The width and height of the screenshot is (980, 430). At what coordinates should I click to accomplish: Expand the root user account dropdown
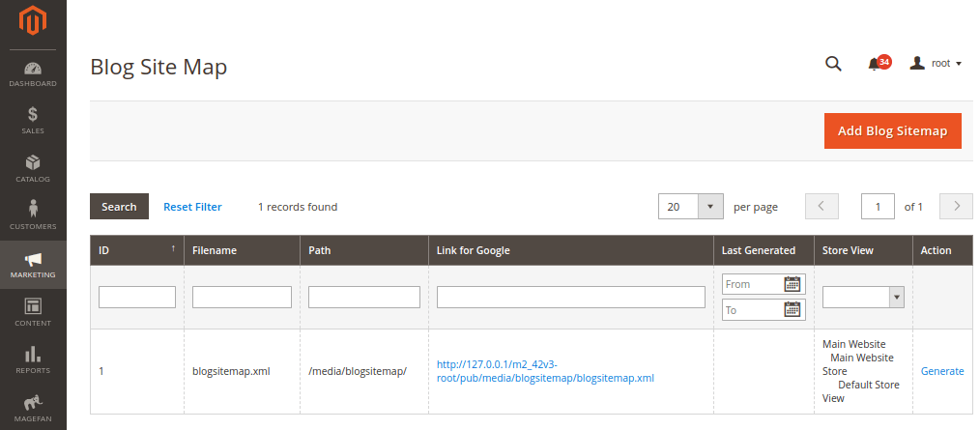point(936,63)
